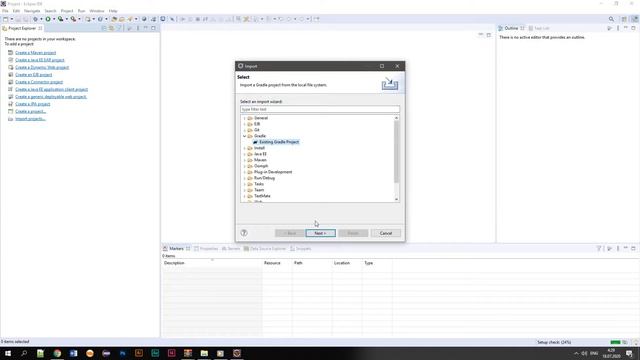
Task: Click the toolbar search magnifier icon
Action: pos(611,19)
